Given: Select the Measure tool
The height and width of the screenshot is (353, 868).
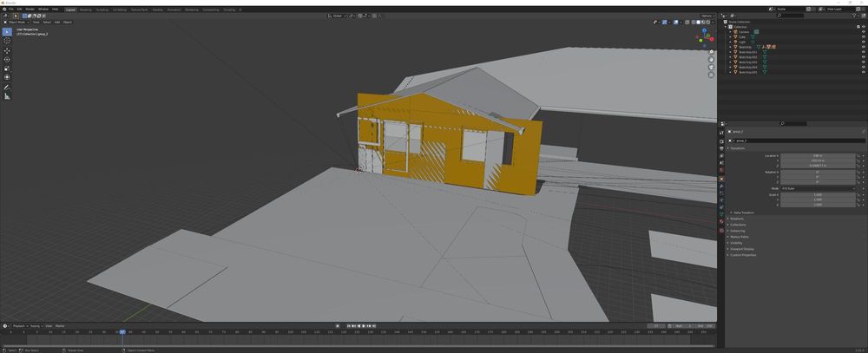Looking at the screenshot, I should coord(7,96).
